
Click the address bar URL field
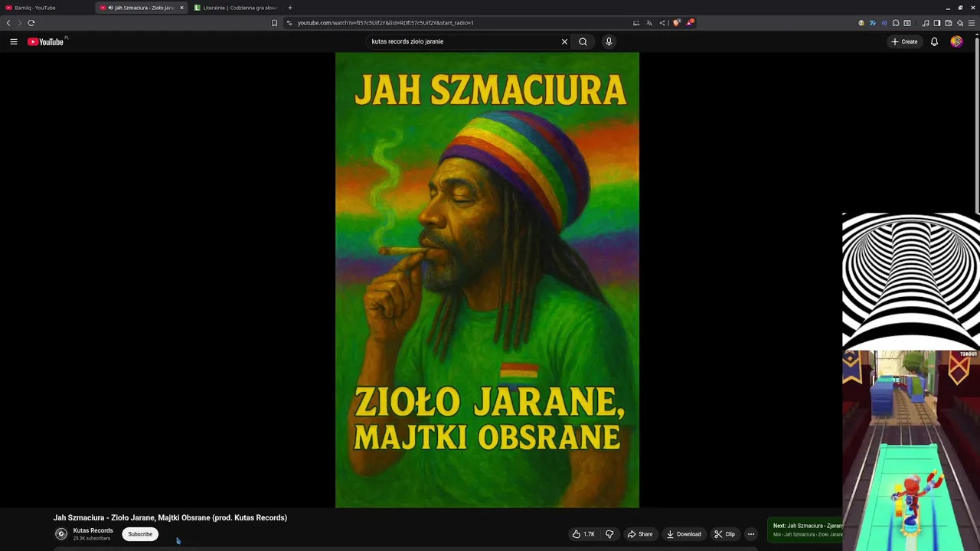(459, 23)
